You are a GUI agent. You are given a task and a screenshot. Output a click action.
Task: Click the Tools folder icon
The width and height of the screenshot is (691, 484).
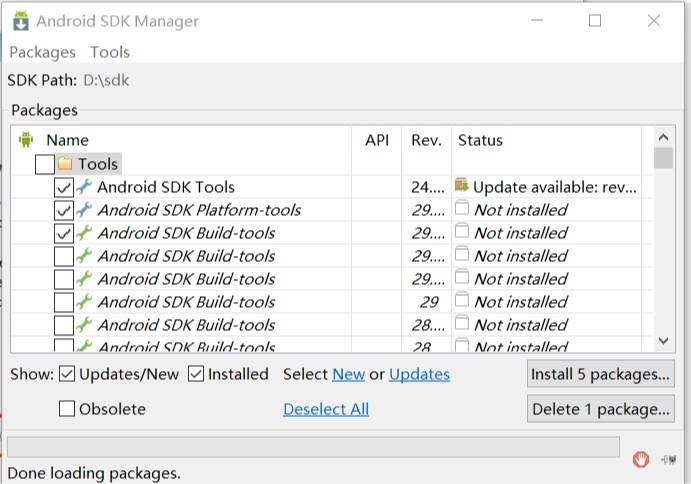point(65,164)
